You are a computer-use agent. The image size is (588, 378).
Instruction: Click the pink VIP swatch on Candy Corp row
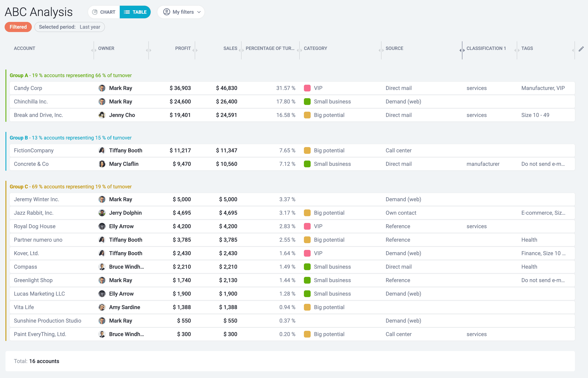click(x=307, y=88)
